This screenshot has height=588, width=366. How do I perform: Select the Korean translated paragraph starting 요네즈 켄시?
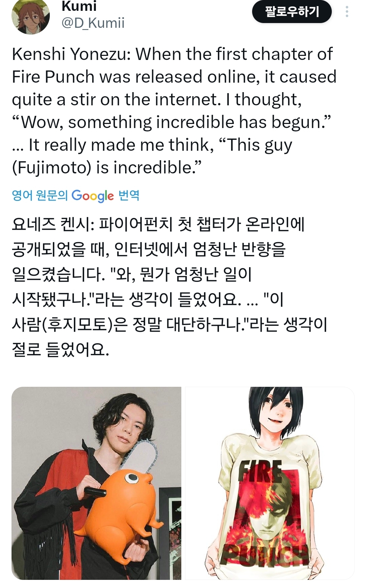[x=169, y=287]
